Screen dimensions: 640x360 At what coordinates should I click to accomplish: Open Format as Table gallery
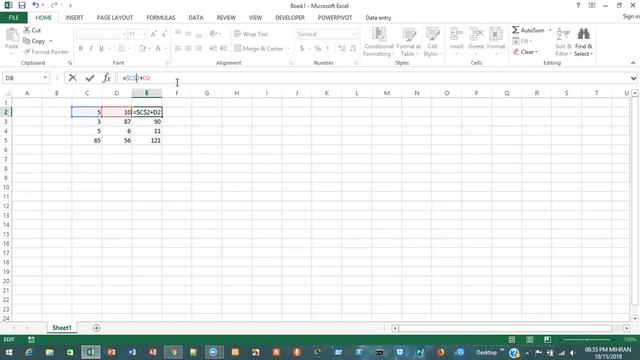point(409,42)
